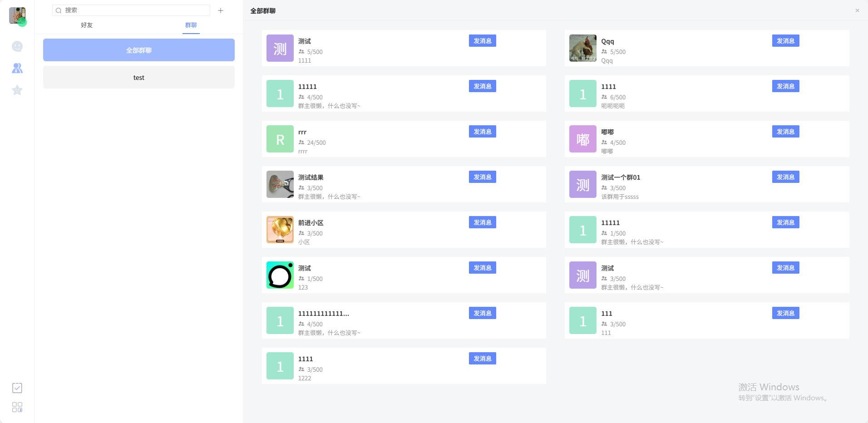Select the test group category
This screenshot has height=423, width=868.
coord(139,78)
